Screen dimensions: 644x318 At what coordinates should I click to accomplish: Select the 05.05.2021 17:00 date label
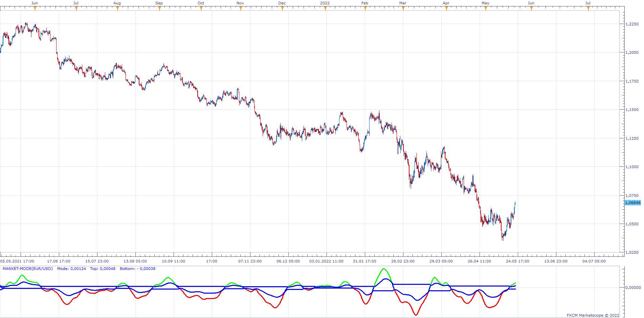pos(17,261)
